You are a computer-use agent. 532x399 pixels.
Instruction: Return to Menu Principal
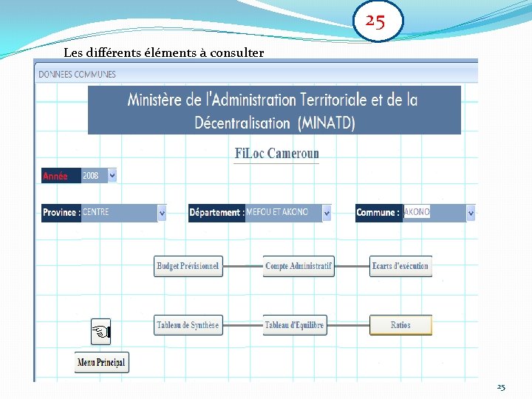point(101,363)
